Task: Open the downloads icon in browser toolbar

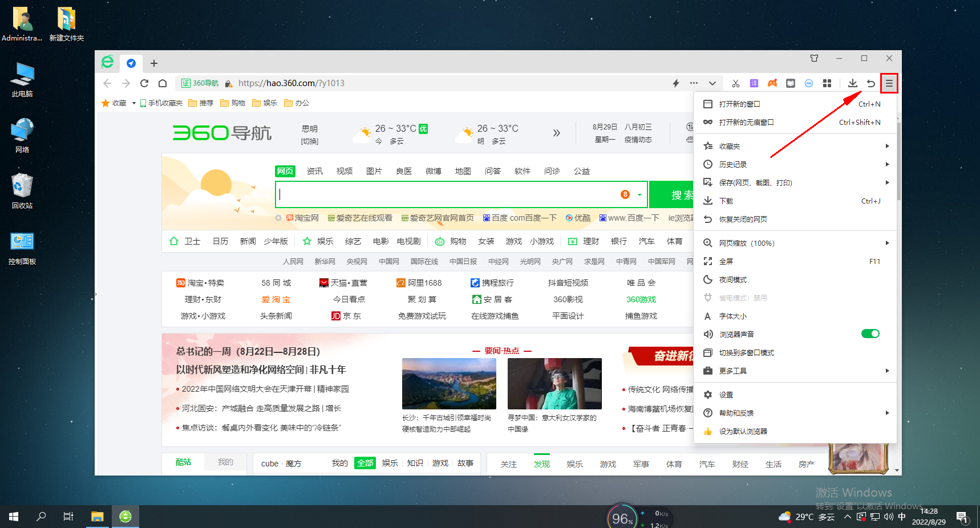Action: click(852, 83)
